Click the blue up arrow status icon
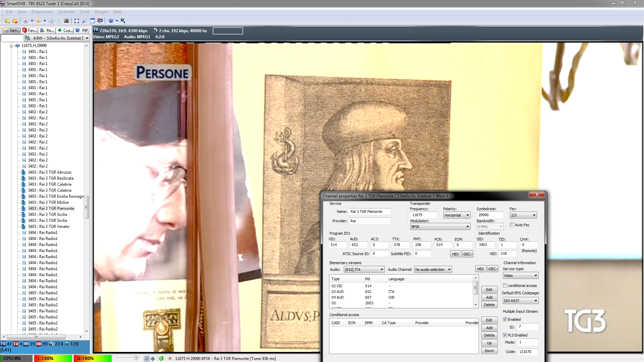Viewport: 644px width, 362px height. 153,359
